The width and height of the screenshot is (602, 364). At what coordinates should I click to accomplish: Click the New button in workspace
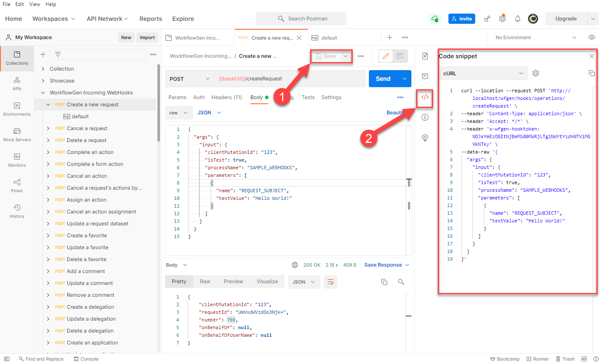tap(126, 37)
